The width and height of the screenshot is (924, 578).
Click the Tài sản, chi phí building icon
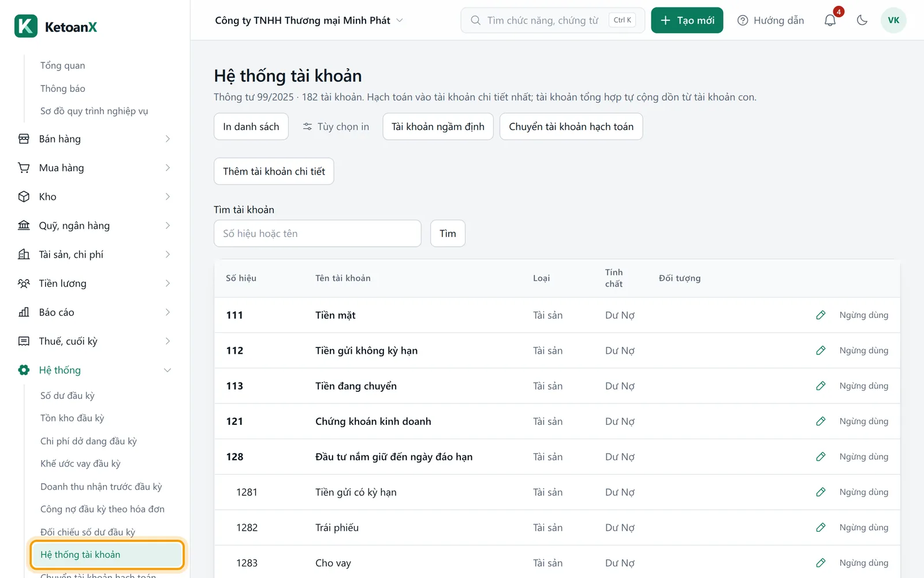24,254
